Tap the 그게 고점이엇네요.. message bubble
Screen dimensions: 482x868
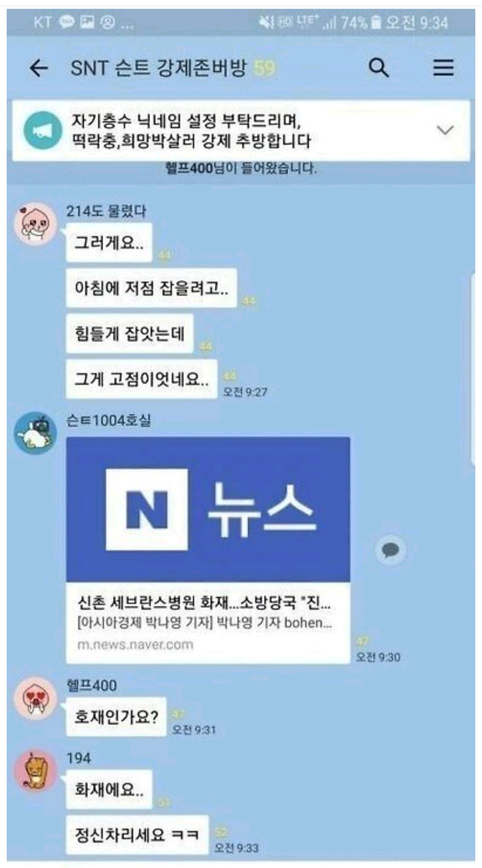point(142,379)
